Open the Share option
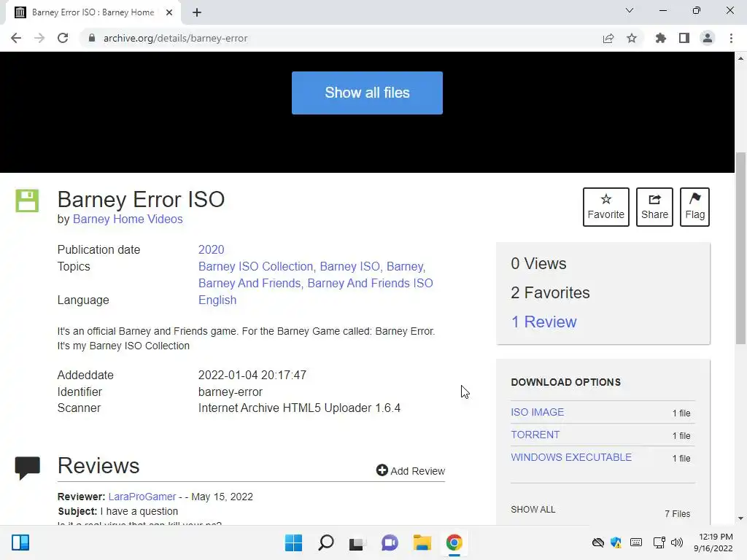Screen dimensions: 747x560 point(654,206)
